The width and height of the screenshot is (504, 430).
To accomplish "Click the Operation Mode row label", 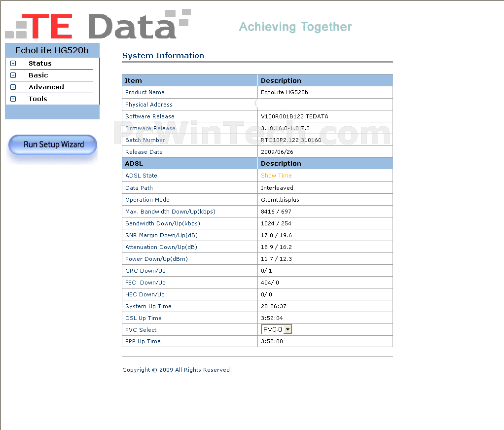I will pos(147,200).
